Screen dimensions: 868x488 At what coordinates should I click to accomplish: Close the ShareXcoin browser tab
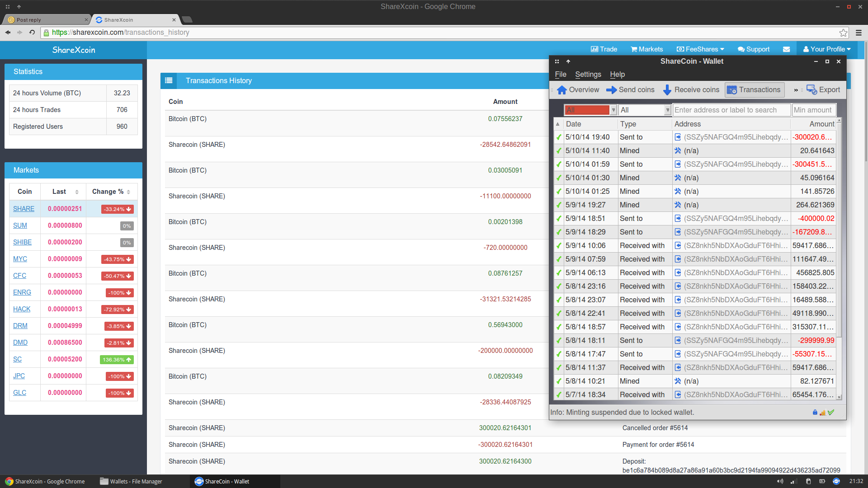coord(174,20)
